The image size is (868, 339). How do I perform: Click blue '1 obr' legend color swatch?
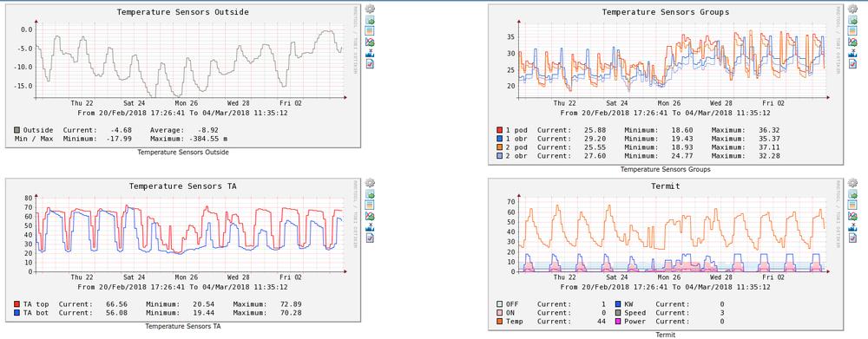pos(500,138)
